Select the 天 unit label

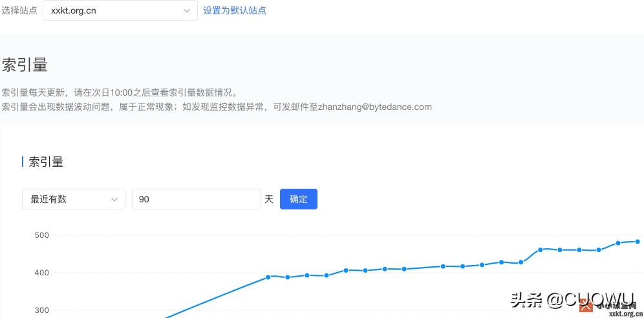(x=269, y=200)
